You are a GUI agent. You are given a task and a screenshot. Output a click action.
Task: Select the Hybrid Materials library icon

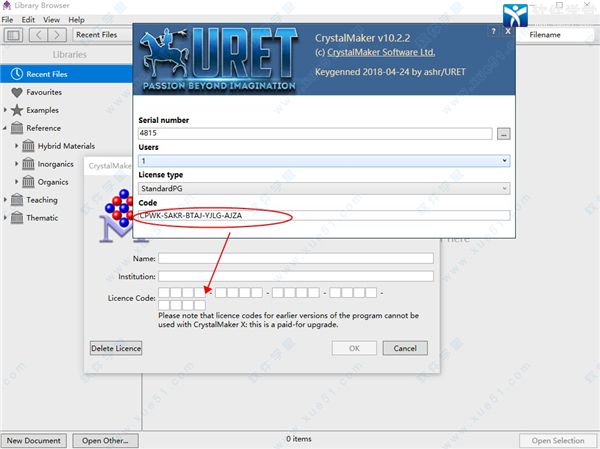(x=28, y=146)
